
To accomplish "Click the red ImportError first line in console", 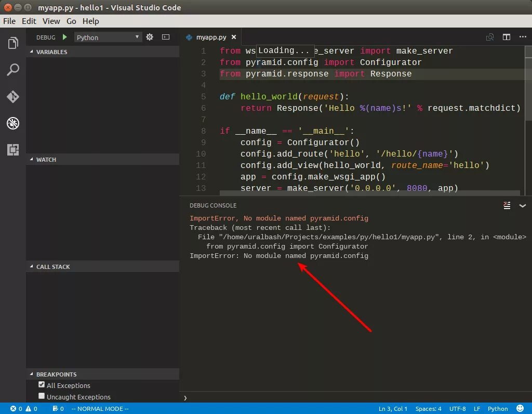I will click(x=279, y=218).
